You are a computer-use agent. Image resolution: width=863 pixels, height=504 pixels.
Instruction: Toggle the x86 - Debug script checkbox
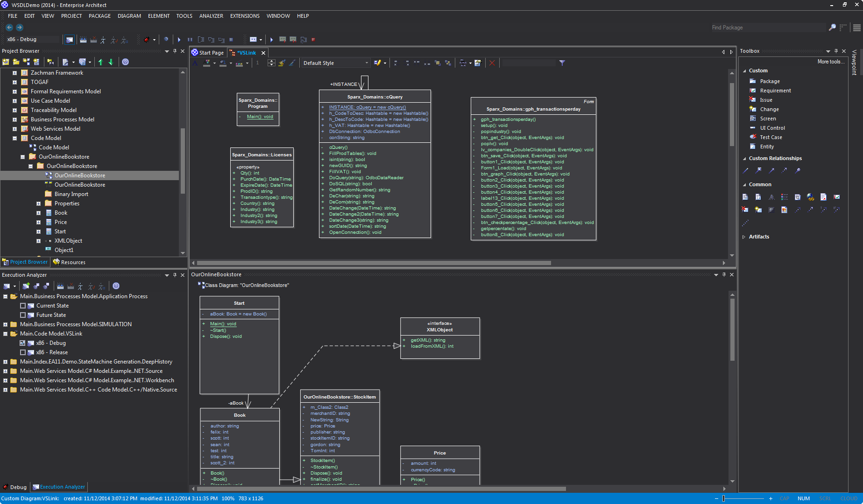tap(23, 343)
